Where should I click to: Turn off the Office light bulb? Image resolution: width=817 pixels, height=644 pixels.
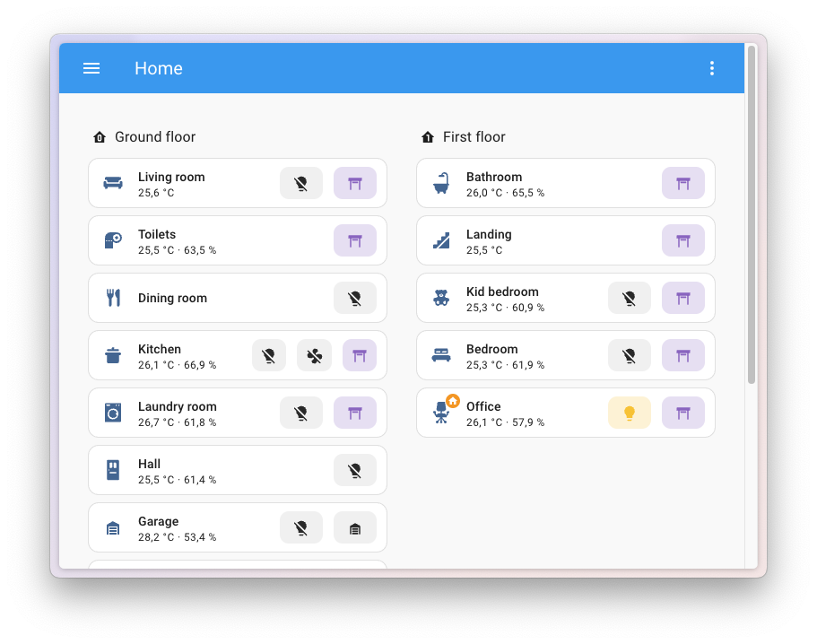click(x=629, y=413)
